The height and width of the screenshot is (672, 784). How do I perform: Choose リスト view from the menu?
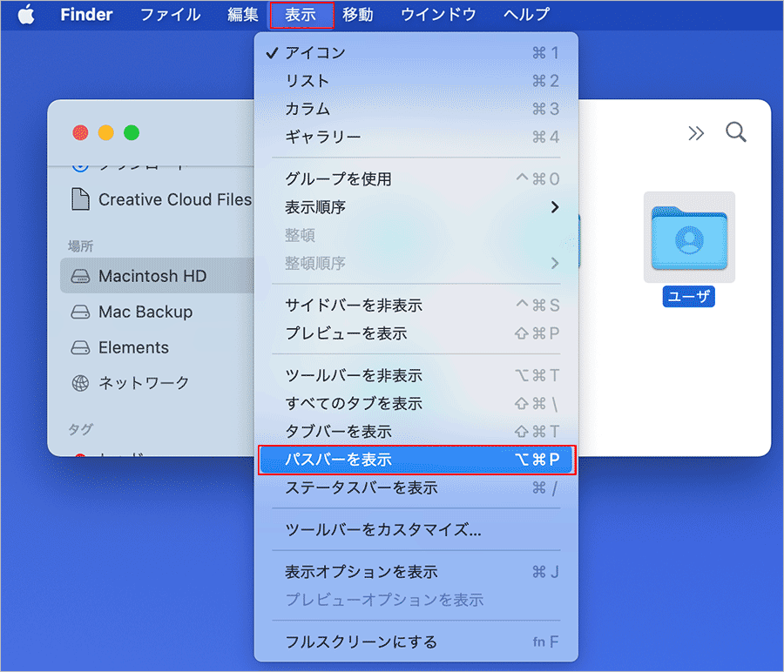coord(308,81)
